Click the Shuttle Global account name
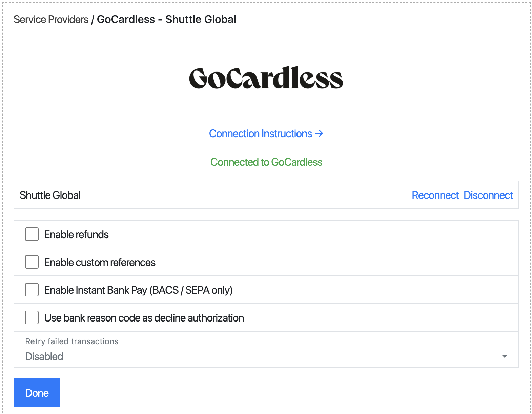 [50, 195]
